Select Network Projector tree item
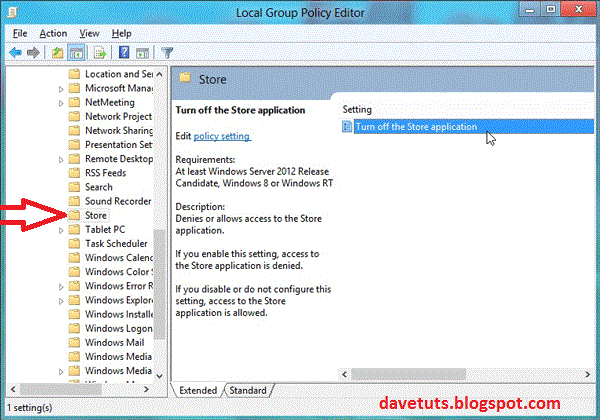The height and width of the screenshot is (420, 600). coord(119,116)
